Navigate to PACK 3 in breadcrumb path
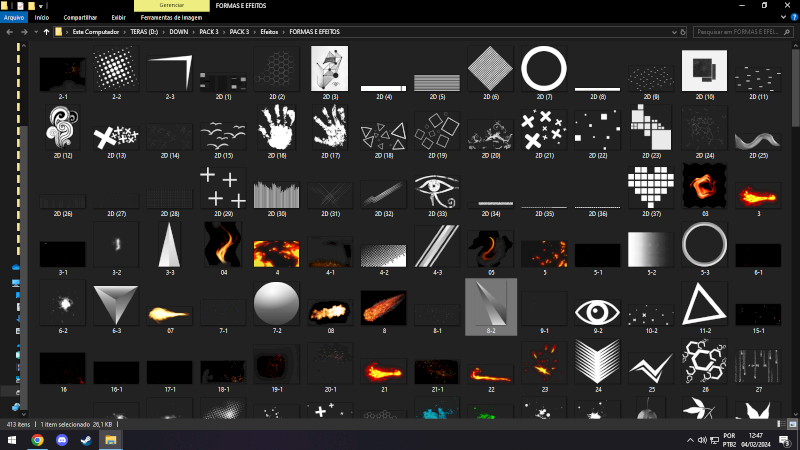 pos(208,32)
